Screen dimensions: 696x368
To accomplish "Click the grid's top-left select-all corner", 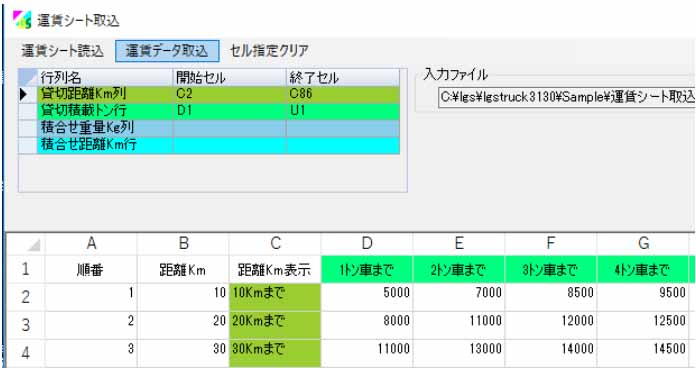I will point(28,78).
